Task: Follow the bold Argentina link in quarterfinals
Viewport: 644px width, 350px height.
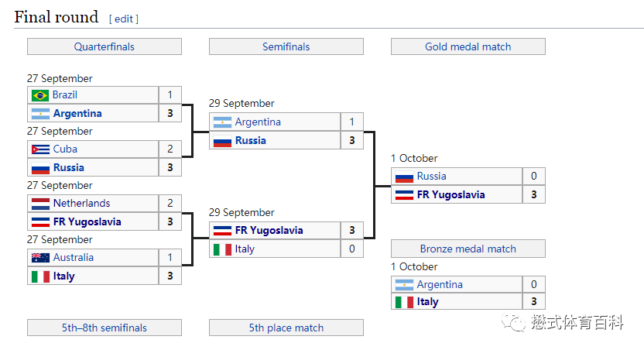Action: point(77,113)
